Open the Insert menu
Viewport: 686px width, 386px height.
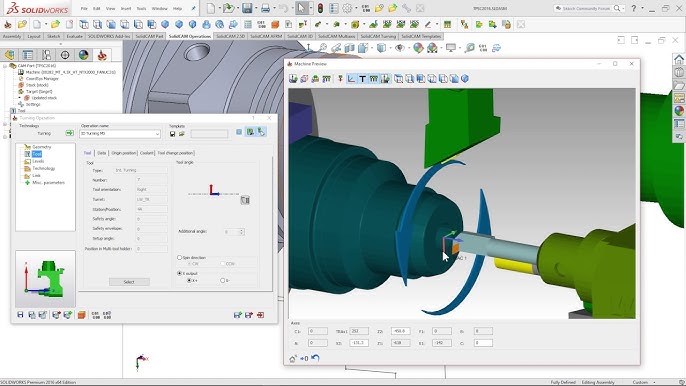(x=126, y=8)
